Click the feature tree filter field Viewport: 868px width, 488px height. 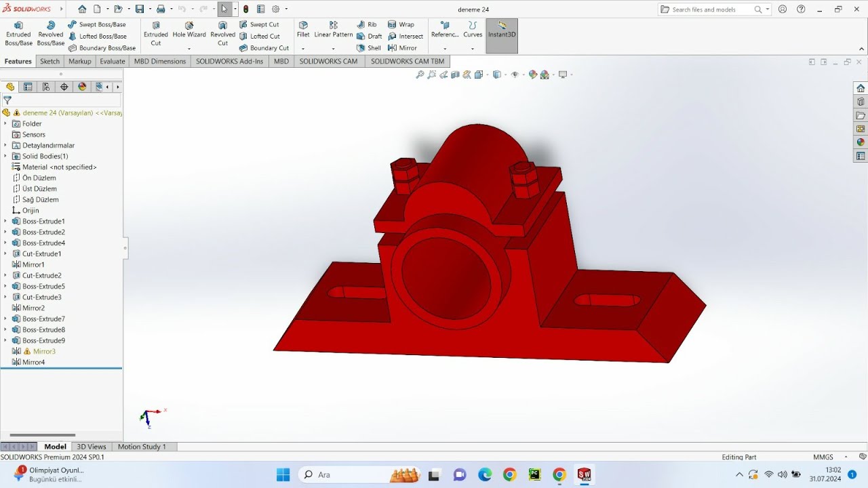(61, 100)
